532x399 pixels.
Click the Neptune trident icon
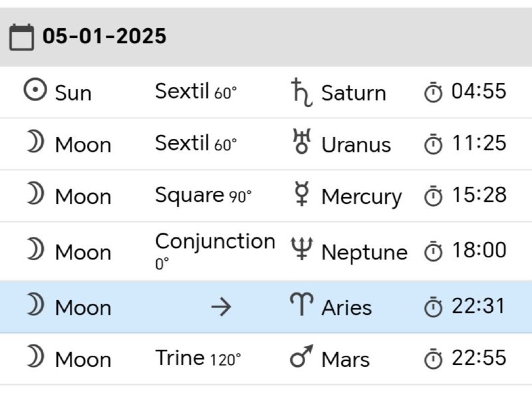pyautogui.click(x=302, y=249)
